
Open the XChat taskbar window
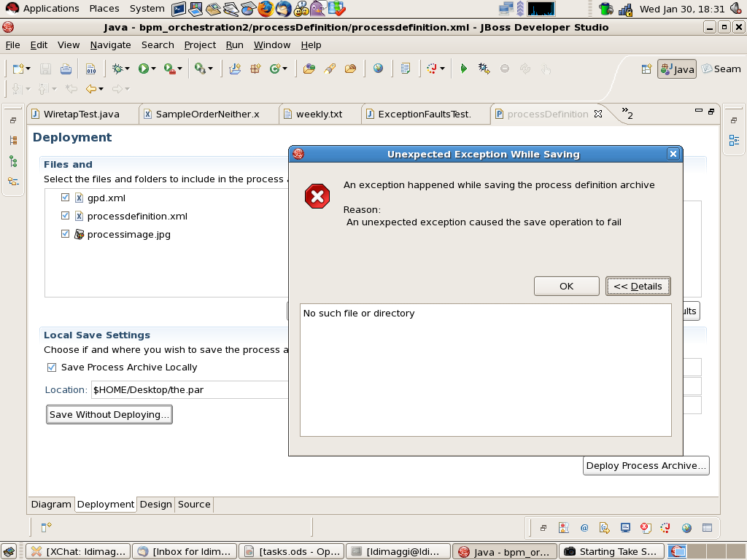tap(78, 551)
